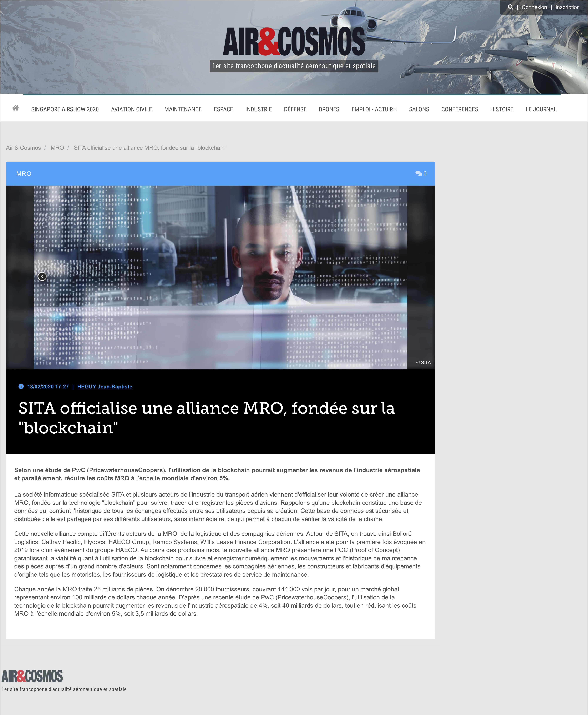Go to the Maintenance section
Screen dimensions: 588x715
(183, 109)
